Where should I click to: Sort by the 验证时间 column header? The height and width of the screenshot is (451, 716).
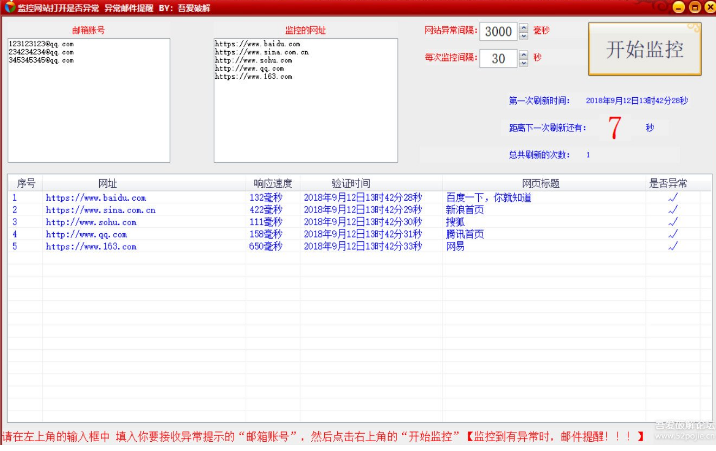click(350, 183)
